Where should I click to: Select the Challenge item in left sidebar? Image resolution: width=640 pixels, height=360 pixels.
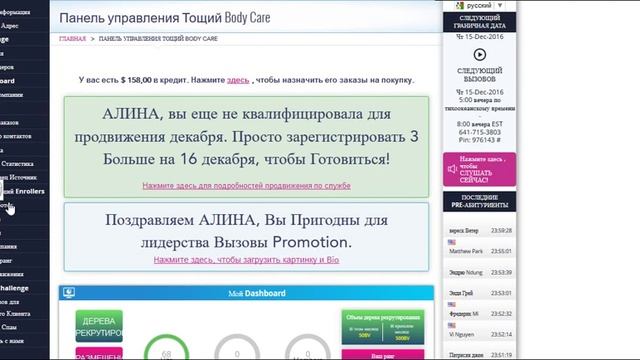coord(14,288)
